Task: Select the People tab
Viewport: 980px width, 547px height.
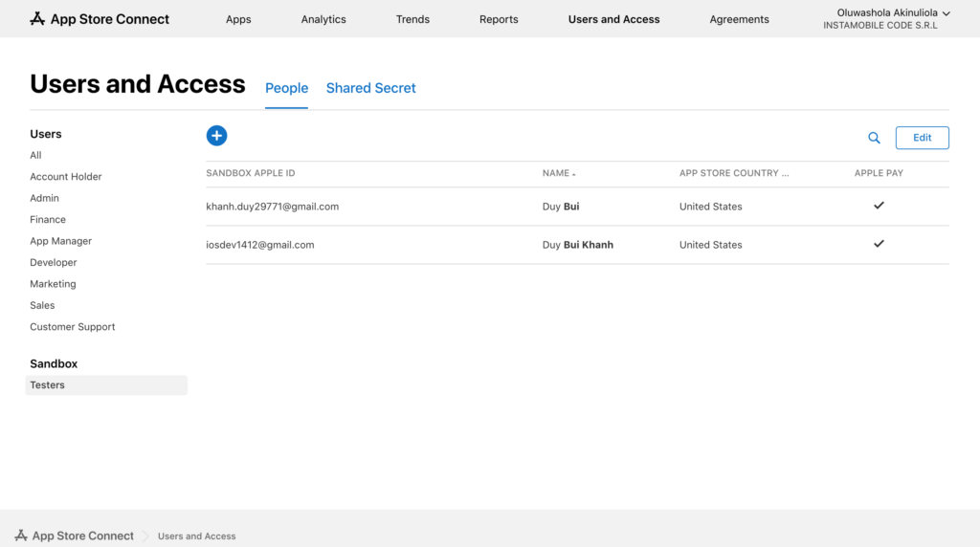Action: pyautogui.click(x=286, y=88)
